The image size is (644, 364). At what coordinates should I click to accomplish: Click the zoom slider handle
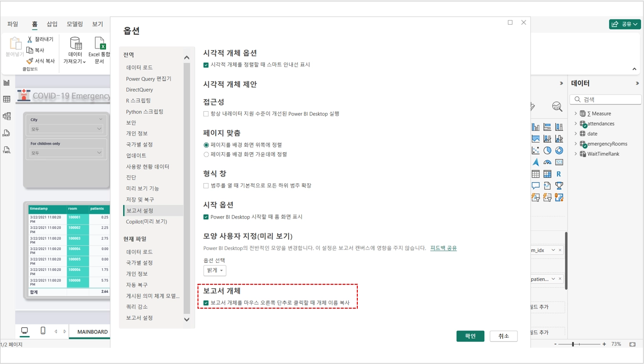point(573,344)
